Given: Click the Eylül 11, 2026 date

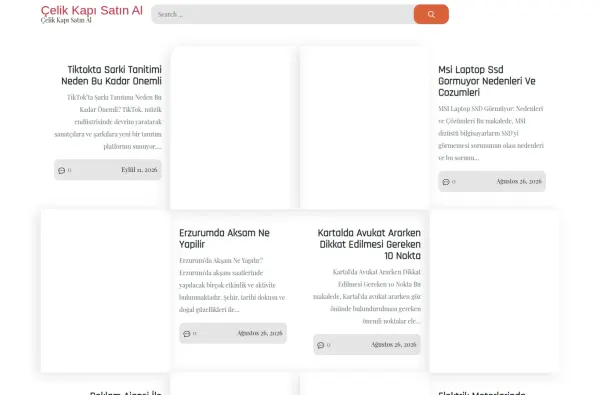Looking at the screenshot, I should point(139,170).
